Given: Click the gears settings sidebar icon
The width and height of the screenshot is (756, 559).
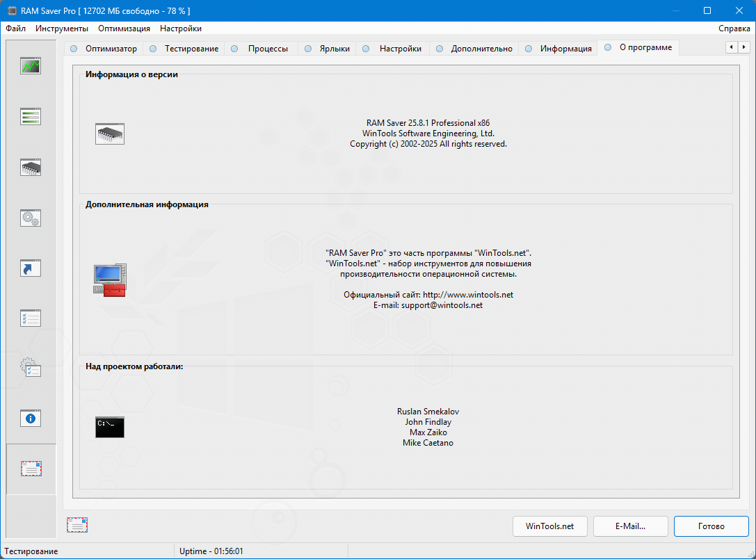Looking at the screenshot, I should [x=31, y=218].
